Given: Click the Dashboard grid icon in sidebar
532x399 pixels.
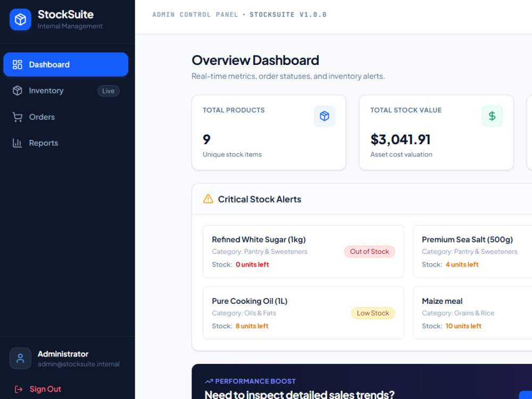Looking at the screenshot, I should tap(18, 64).
